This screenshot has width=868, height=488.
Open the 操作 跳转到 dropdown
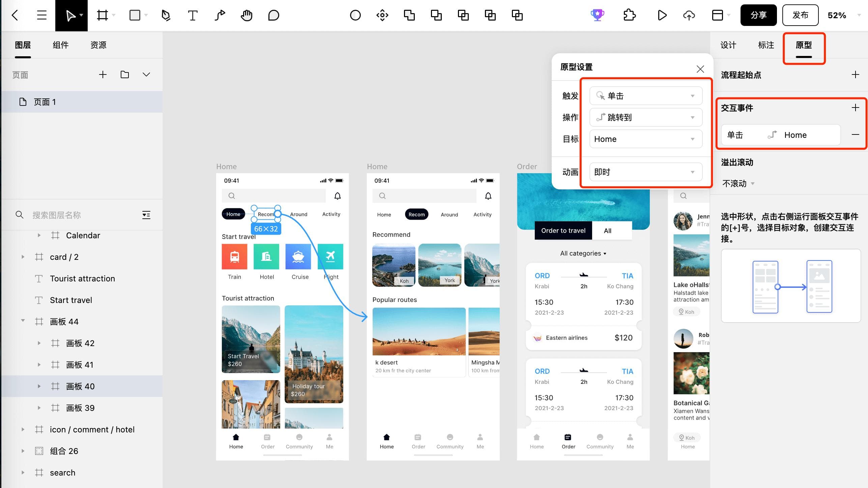646,117
